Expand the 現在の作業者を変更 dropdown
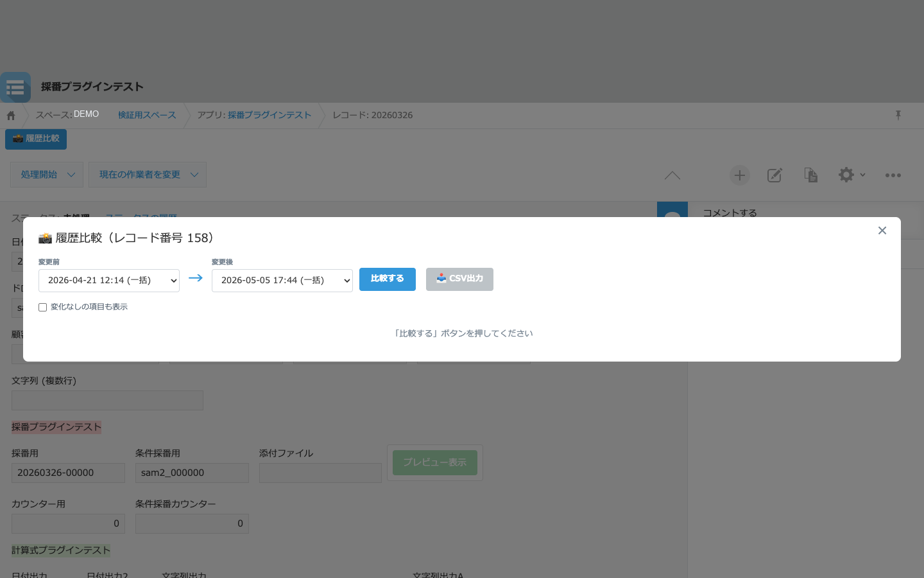 148,175
